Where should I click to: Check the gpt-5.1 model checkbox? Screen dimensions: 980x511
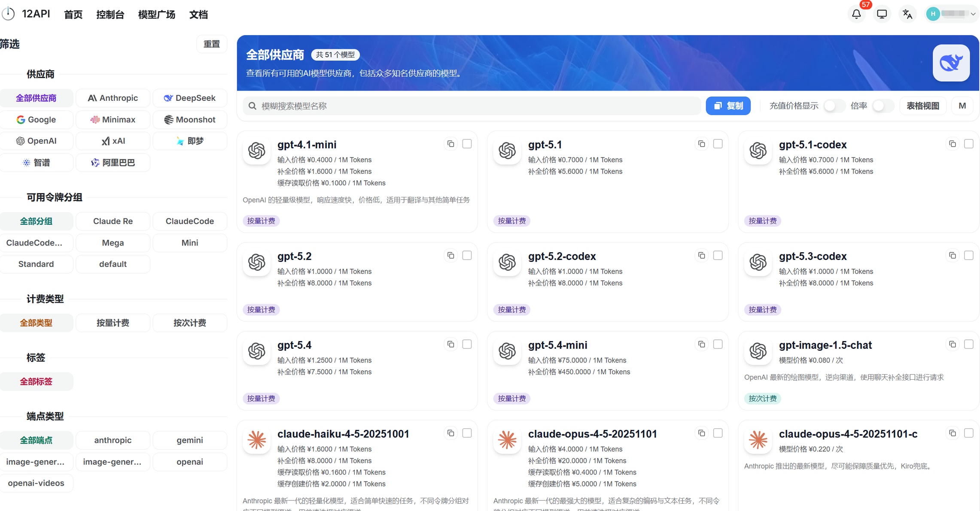(718, 144)
